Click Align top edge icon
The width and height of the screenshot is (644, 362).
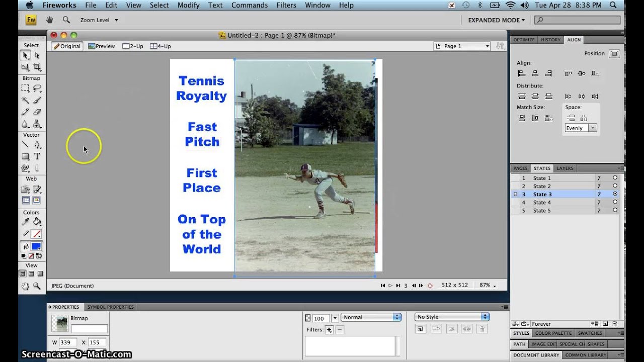click(568, 73)
